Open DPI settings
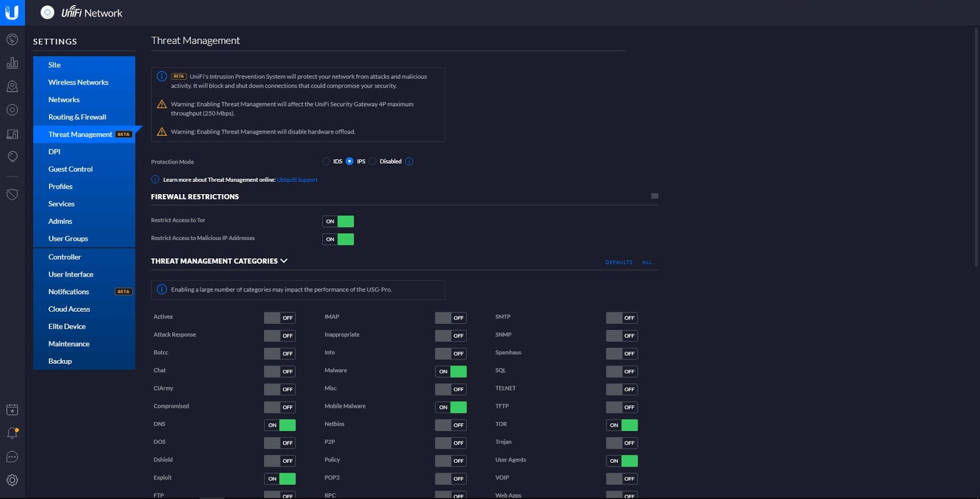The image size is (980, 499). coord(84,152)
